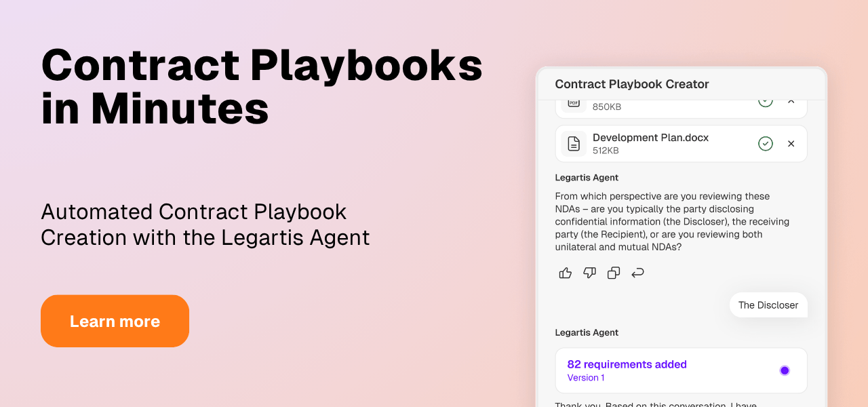Click the Contract Playbook Creator panel title
This screenshot has height=407, width=868.
tap(632, 84)
